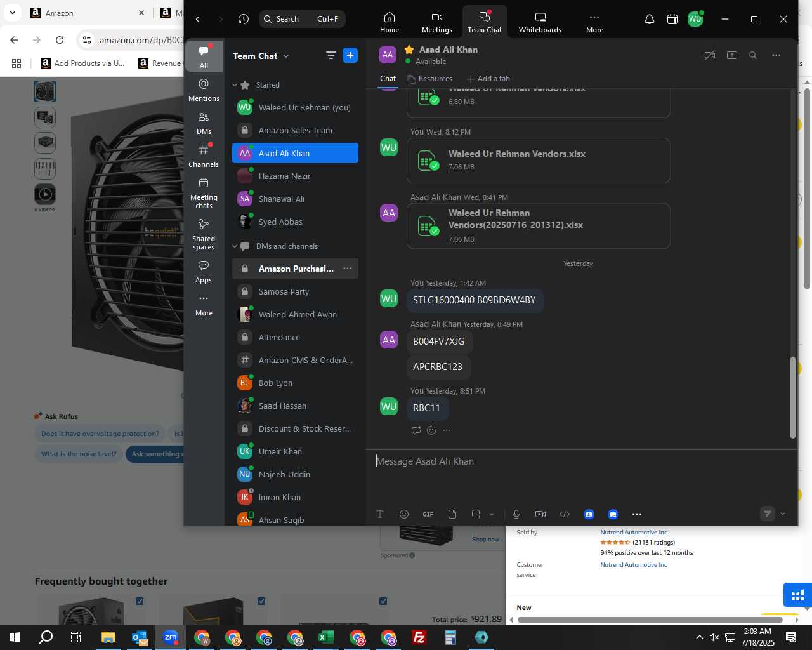Image resolution: width=812 pixels, height=650 pixels.
Task: Add reaction to RBC11 message
Action: 432,430
